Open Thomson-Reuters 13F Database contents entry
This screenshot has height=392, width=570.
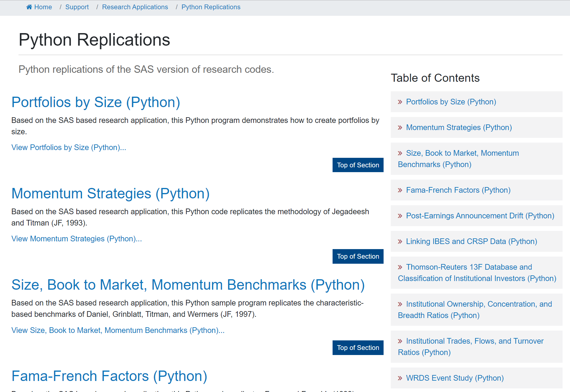pyautogui.click(x=477, y=273)
